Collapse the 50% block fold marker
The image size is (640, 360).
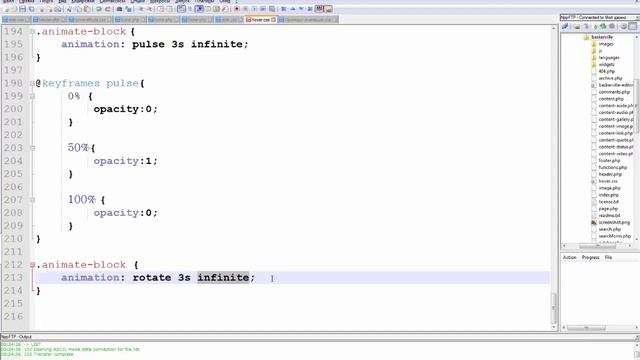(x=32, y=148)
